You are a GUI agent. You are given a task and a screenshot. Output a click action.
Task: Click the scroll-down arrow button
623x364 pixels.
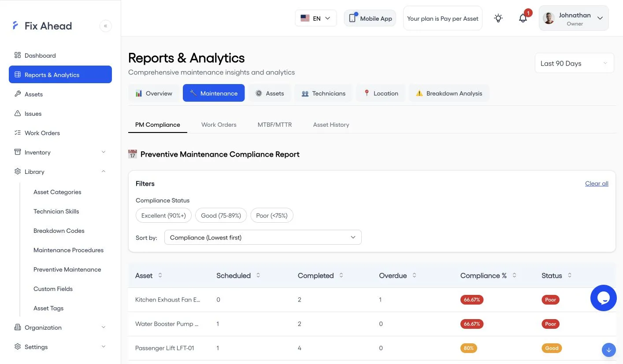point(608,350)
